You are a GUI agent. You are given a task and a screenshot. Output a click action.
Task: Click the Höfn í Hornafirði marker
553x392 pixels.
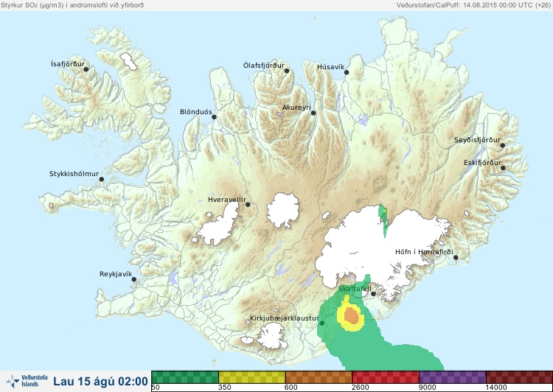pyautogui.click(x=456, y=258)
